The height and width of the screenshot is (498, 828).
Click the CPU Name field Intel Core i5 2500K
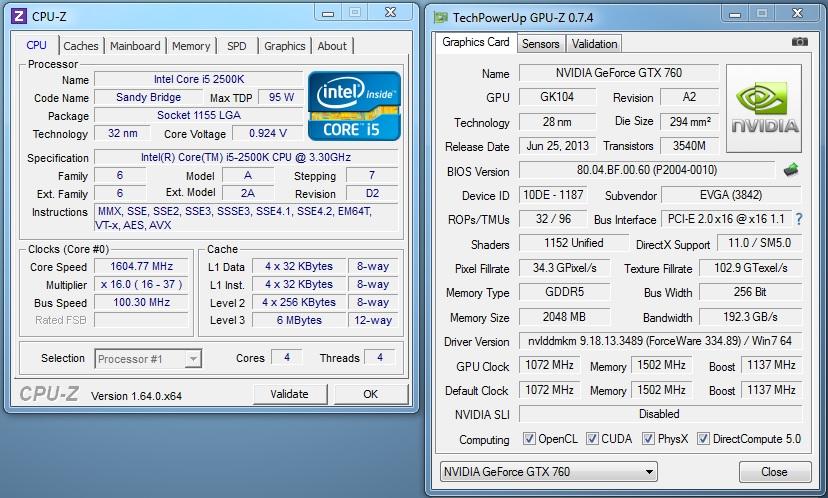(x=199, y=79)
